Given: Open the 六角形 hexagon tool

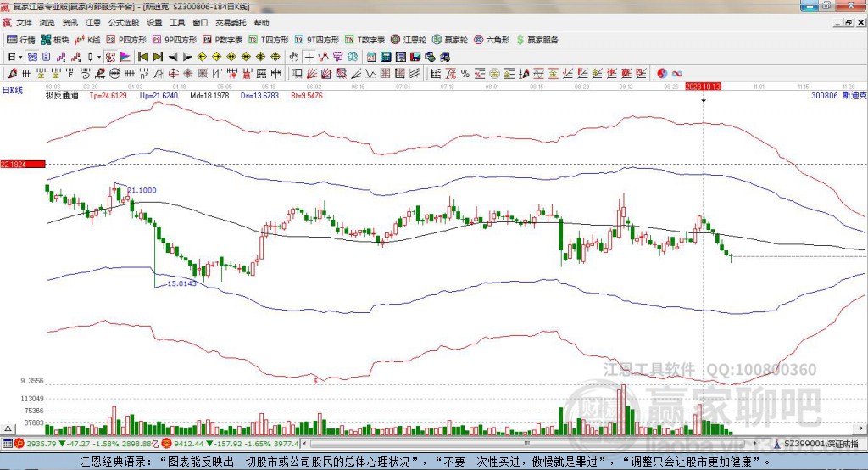Looking at the screenshot, I should 492,40.
